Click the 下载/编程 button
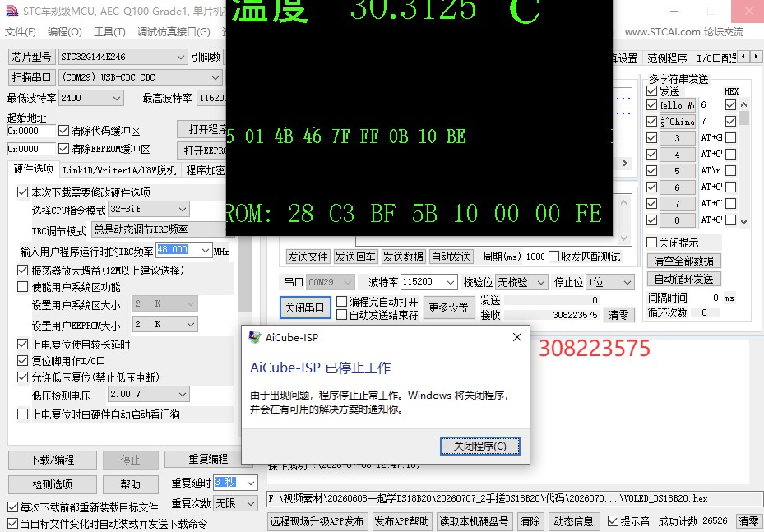This screenshot has width=764, height=532. (x=52, y=460)
